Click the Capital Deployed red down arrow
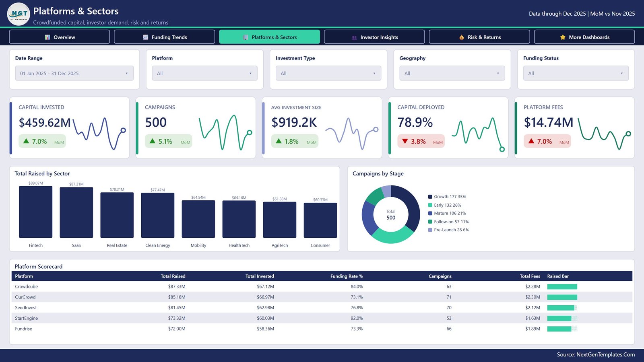The width and height of the screenshot is (644, 362). click(x=405, y=141)
